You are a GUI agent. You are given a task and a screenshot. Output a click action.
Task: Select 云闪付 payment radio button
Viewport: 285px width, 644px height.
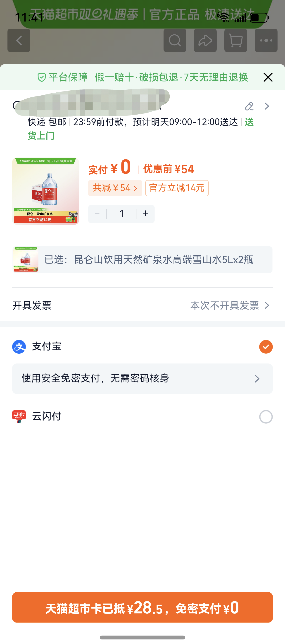[266, 417]
